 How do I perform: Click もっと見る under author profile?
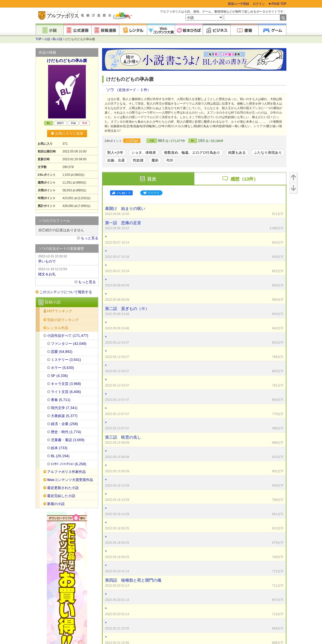click(88, 238)
